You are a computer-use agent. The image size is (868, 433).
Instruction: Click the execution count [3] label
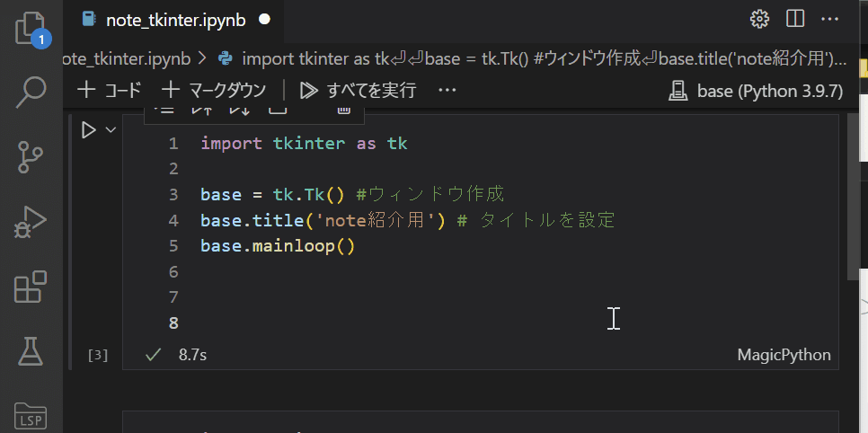pos(98,355)
